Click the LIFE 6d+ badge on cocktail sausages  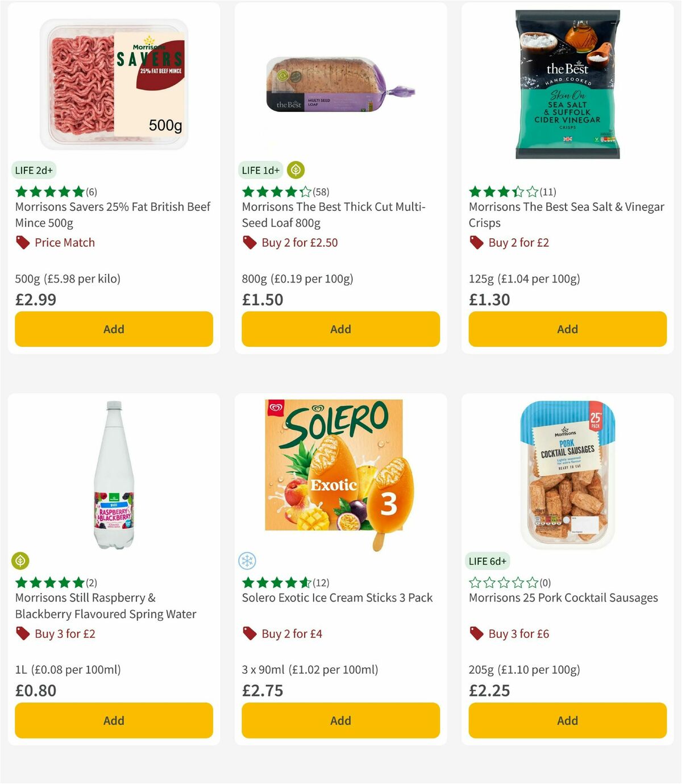click(x=486, y=561)
